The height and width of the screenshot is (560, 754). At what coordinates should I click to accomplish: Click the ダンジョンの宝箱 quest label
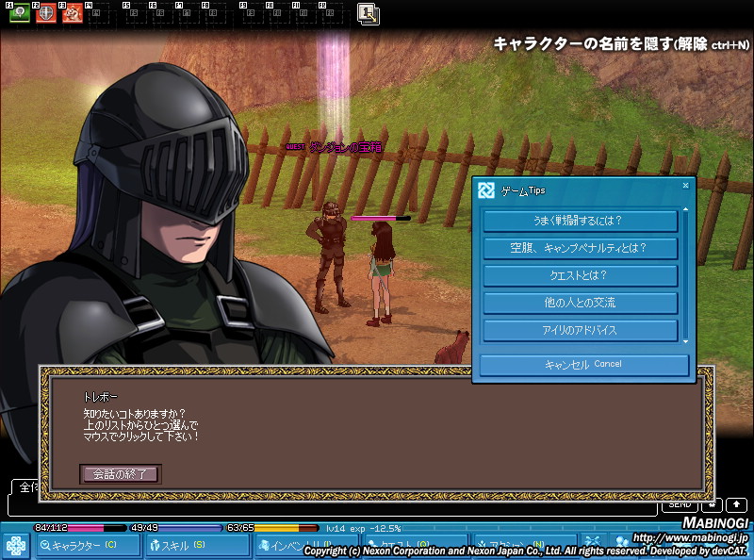pyautogui.click(x=345, y=147)
